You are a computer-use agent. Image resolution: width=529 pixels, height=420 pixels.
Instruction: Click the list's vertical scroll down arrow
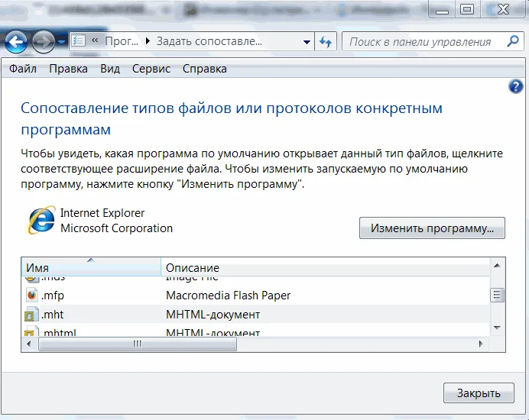497,328
